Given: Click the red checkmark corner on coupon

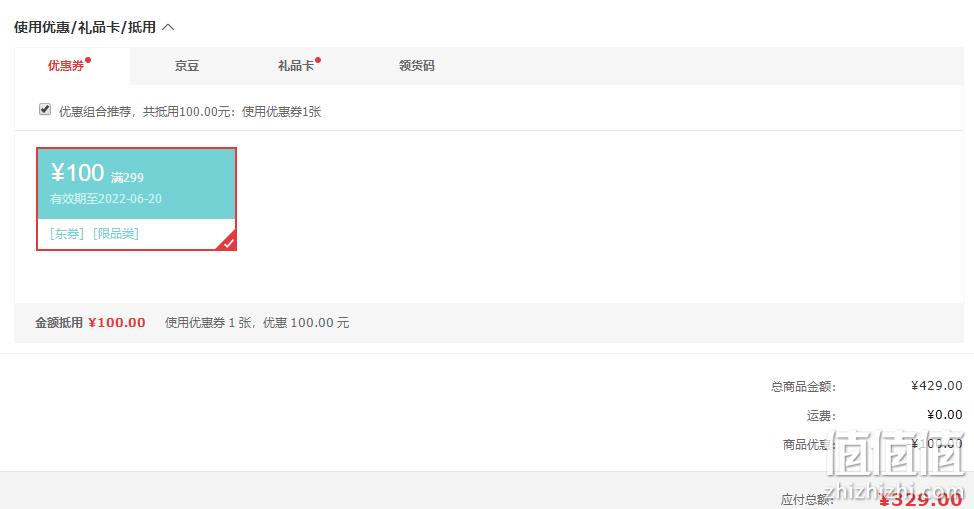Looking at the screenshot, I should pos(229,242).
